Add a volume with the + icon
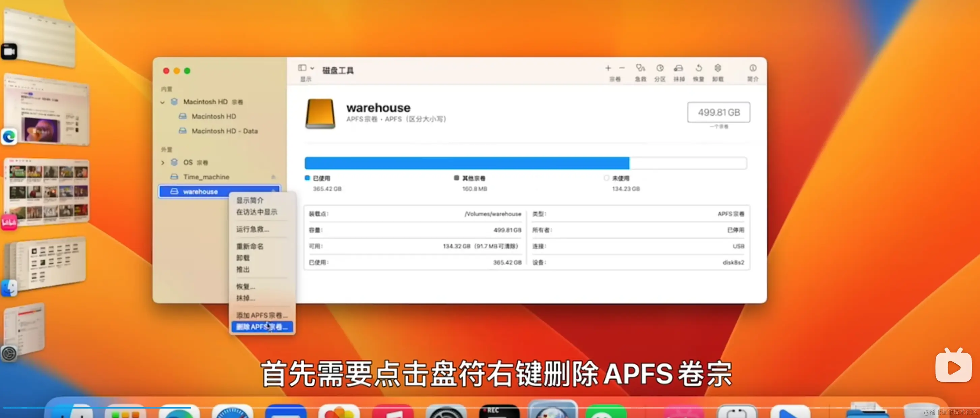This screenshot has height=418, width=980. click(x=608, y=68)
